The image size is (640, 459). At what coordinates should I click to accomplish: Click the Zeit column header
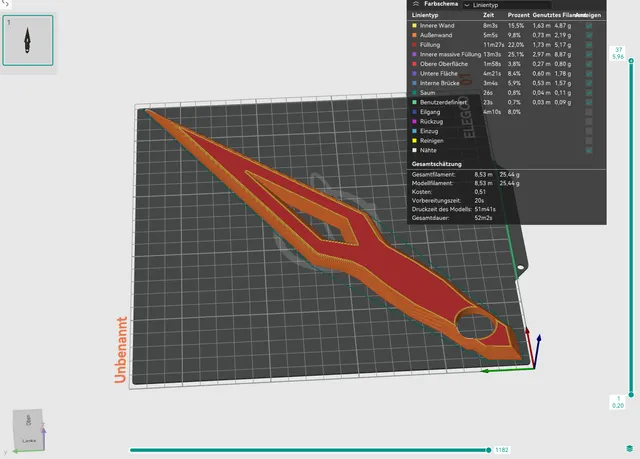(x=488, y=15)
